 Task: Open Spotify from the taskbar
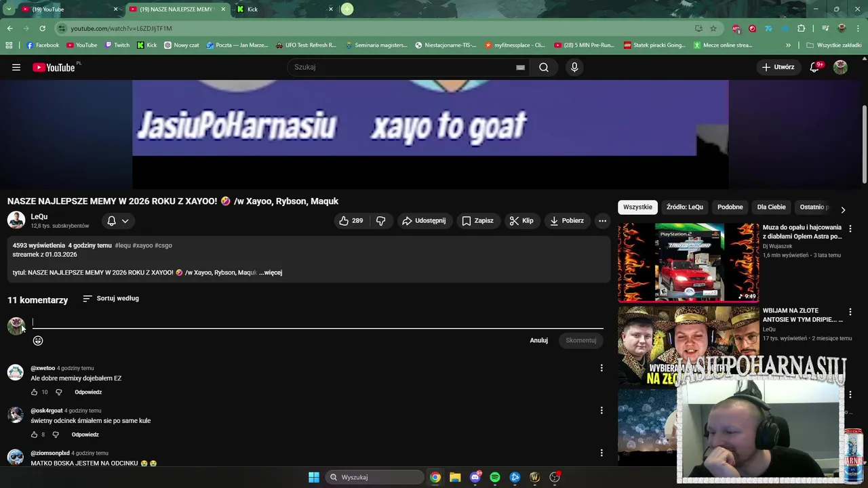coord(495,477)
